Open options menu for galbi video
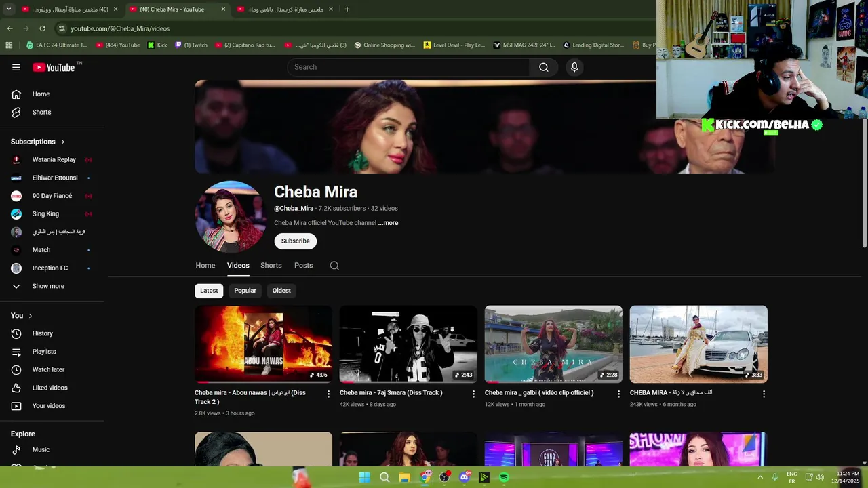Viewport: 868px width, 488px height. click(x=618, y=394)
